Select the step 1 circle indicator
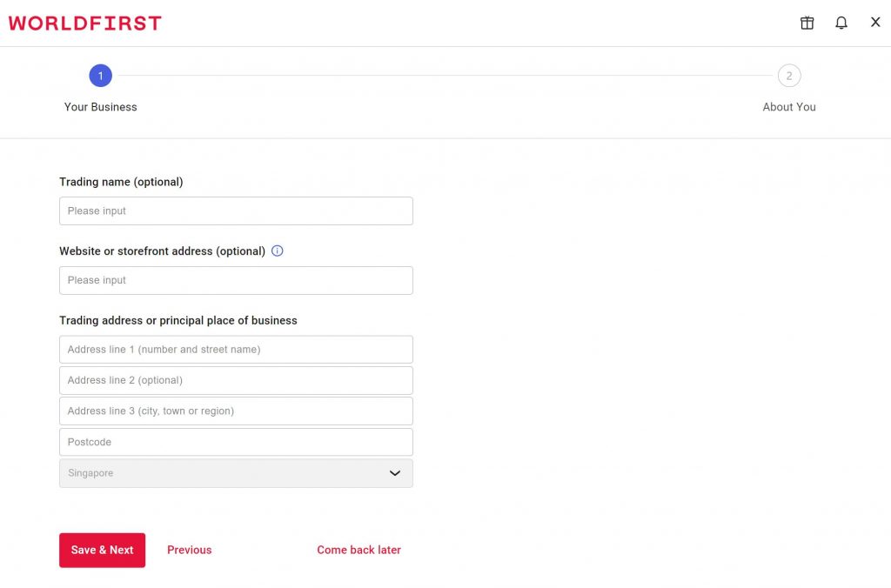Screen dimensions: 891x588 click(x=100, y=76)
